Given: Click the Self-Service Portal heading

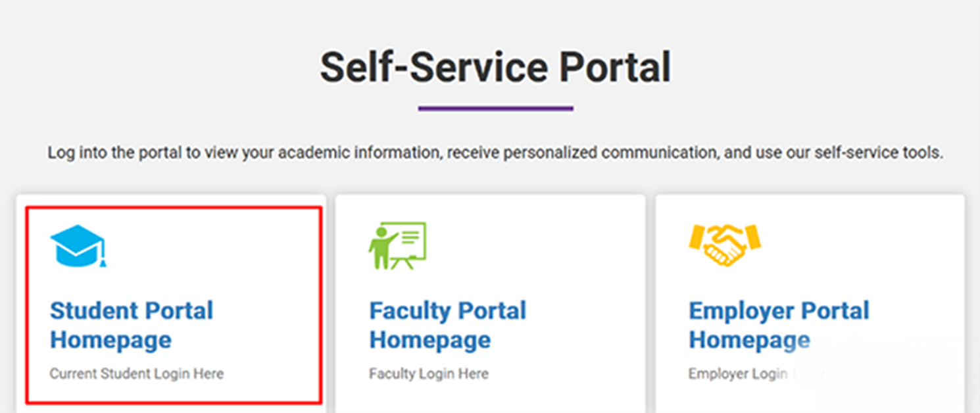Looking at the screenshot, I should pos(495,66).
